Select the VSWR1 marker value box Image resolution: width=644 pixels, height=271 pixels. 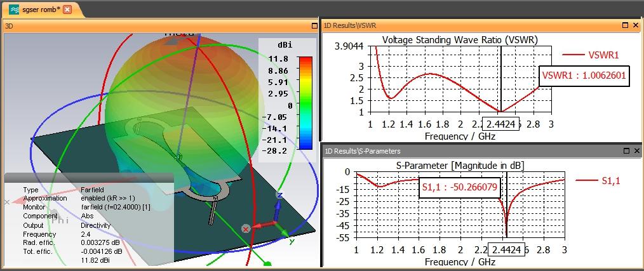(584, 76)
